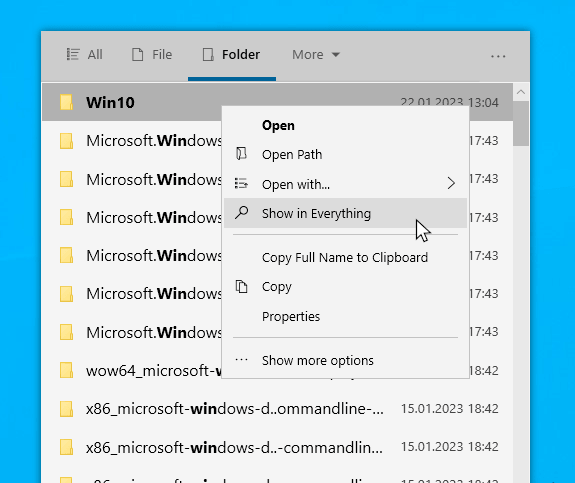
Task: Click the Open with list icon
Action: coord(241,183)
